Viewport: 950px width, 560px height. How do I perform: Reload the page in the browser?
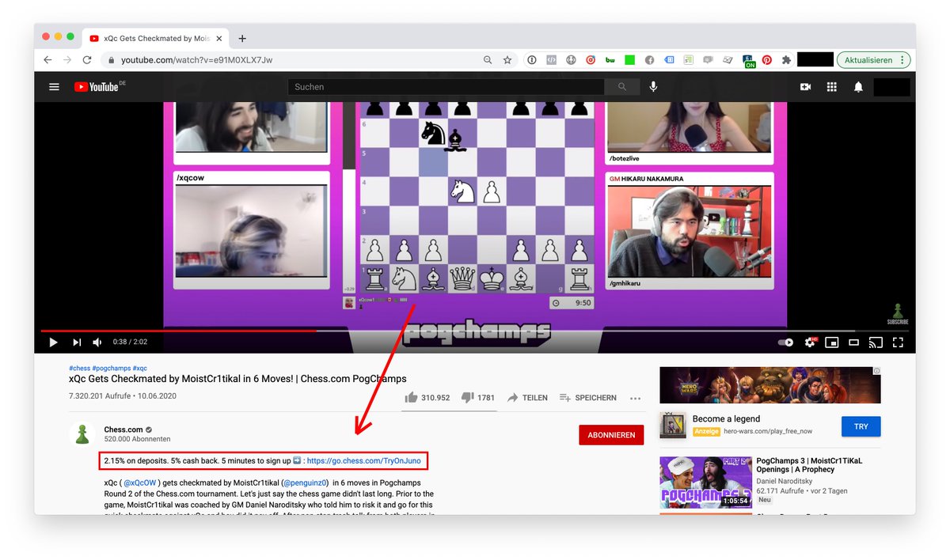click(87, 60)
